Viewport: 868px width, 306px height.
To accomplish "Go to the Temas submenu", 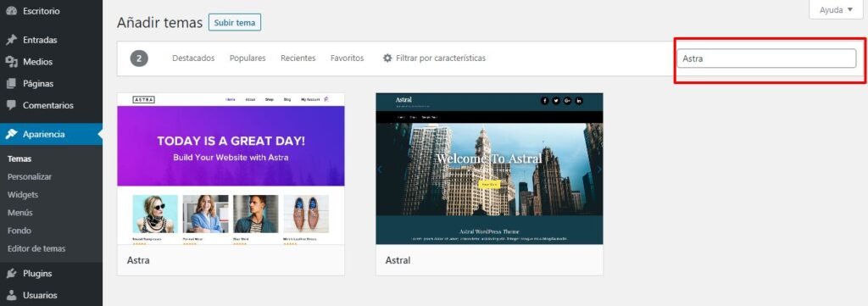I will tap(19, 159).
